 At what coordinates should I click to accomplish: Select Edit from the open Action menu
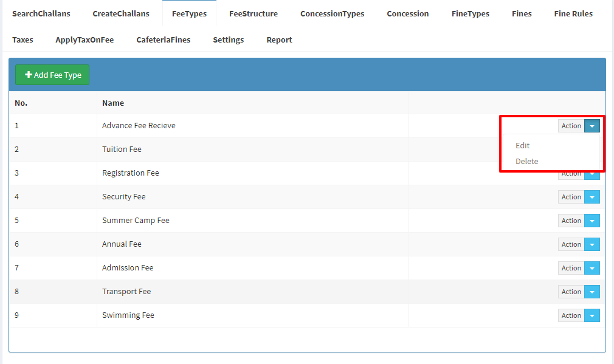coord(522,146)
